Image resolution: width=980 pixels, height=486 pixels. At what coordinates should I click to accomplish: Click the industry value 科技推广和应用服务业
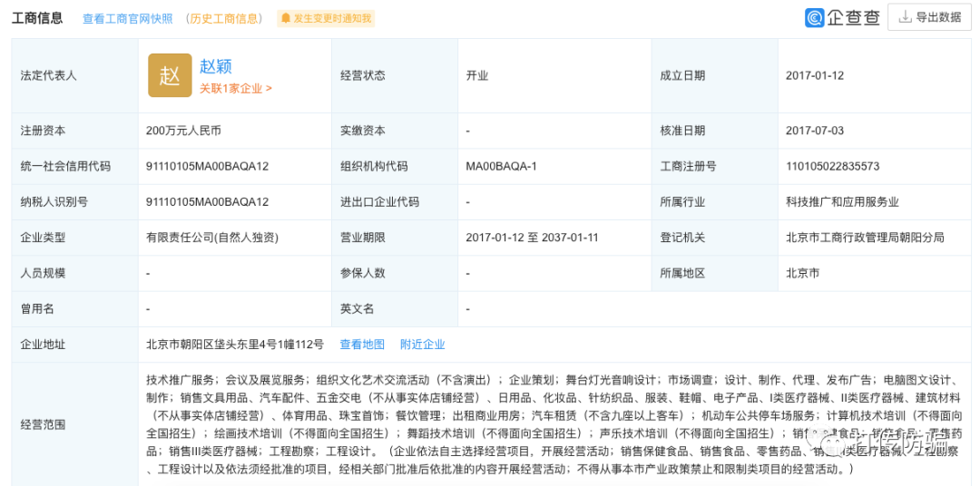pos(840,202)
